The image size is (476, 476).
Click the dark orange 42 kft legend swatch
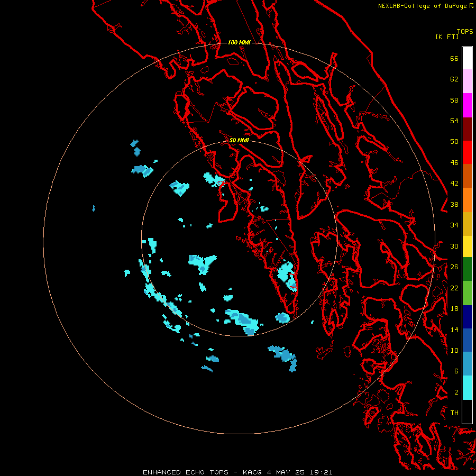(467, 176)
